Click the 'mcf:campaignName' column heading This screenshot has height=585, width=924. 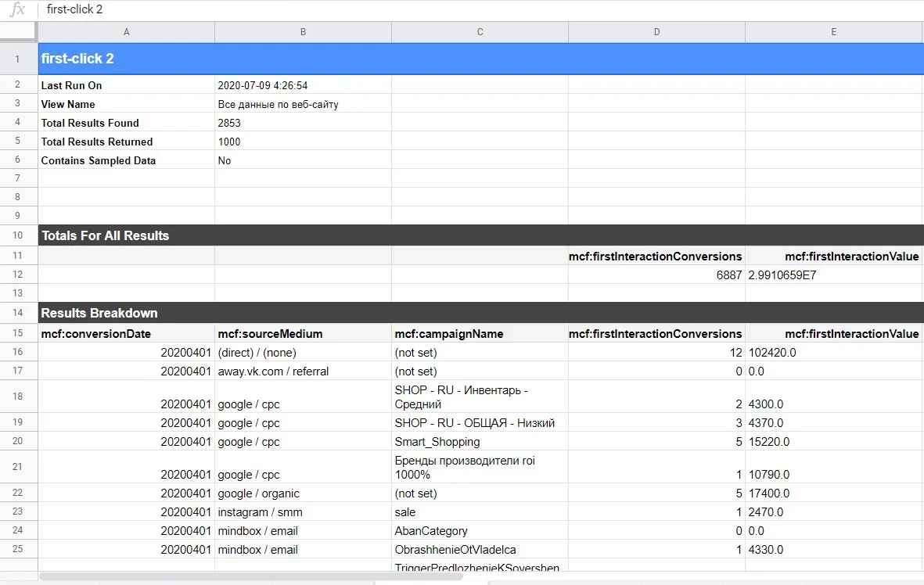click(480, 333)
